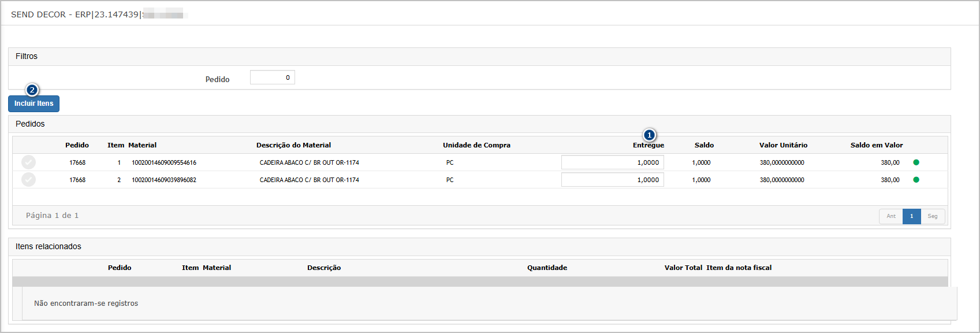Click unit value 380,0000000000 in item 1 row

782,162
